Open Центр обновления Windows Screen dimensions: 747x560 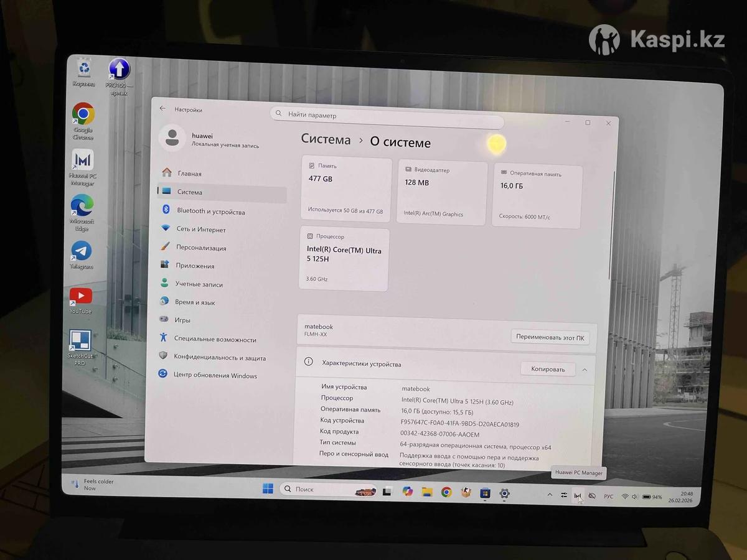click(x=215, y=376)
